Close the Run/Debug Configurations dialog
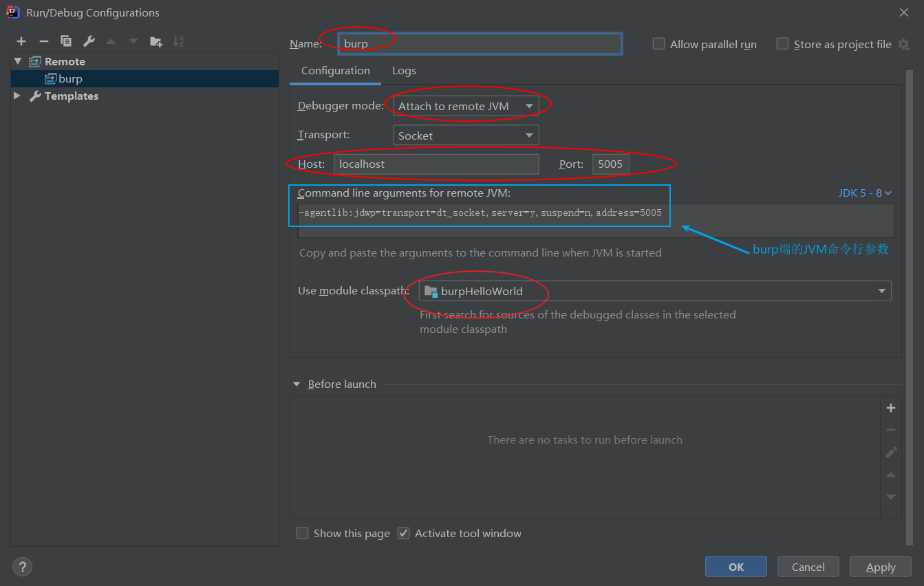The width and height of the screenshot is (924, 586). pos(904,12)
